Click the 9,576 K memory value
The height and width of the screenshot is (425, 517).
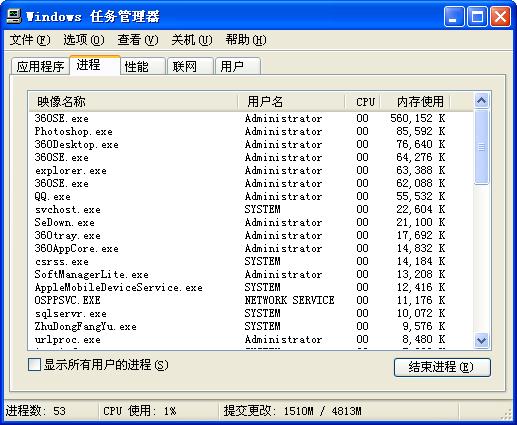click(424, 326)
